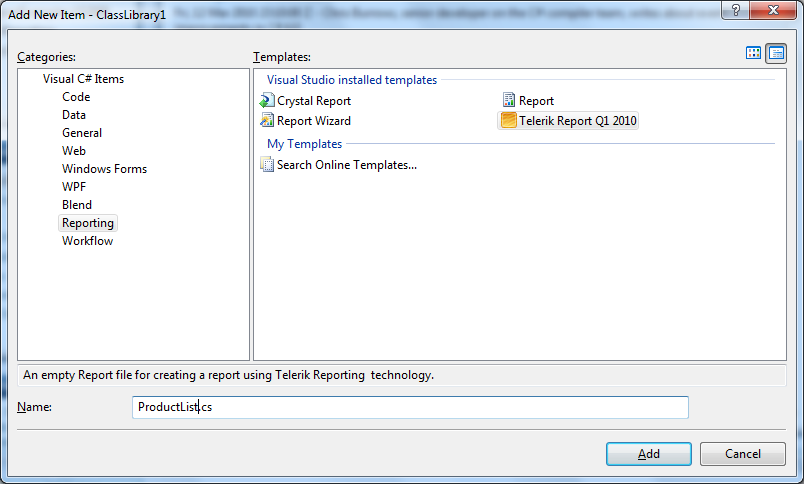Viewport: 804px width, 484px height.
Task: Select the WPF category
Action: click(74, 187)
